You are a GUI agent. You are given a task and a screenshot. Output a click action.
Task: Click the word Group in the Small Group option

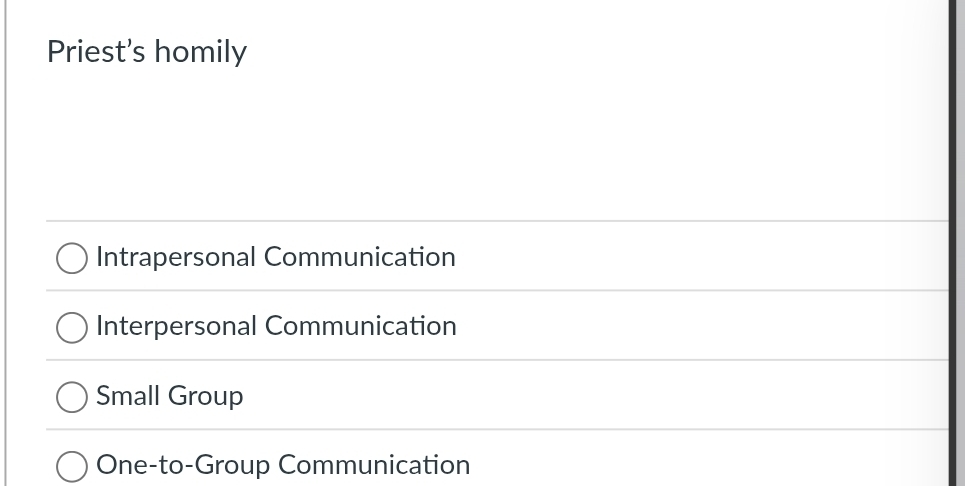[205, 396]
